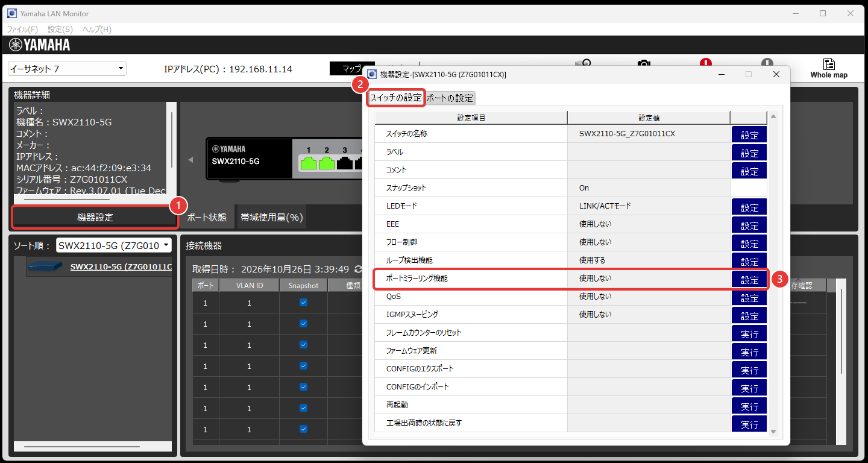Click the SWX2110-5G_Z7G01011CX value cell
868x463 pixels.
click(x=649, y=134)
